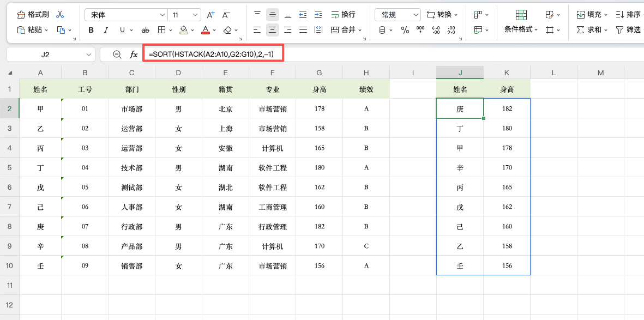
Task: Decrease indent icon in alignment group
Action: click(303, 15)
